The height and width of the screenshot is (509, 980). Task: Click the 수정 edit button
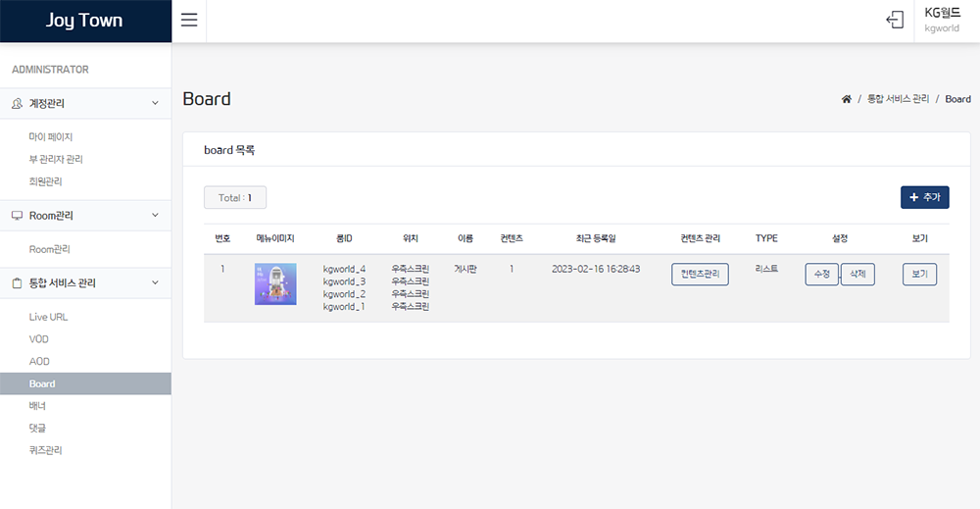[x=821, y=275]
